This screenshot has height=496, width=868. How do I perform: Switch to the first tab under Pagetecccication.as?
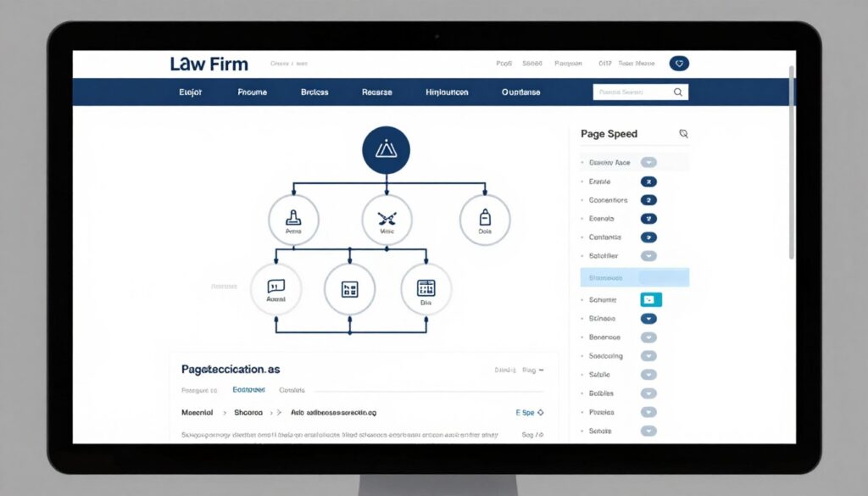point(199,390)
